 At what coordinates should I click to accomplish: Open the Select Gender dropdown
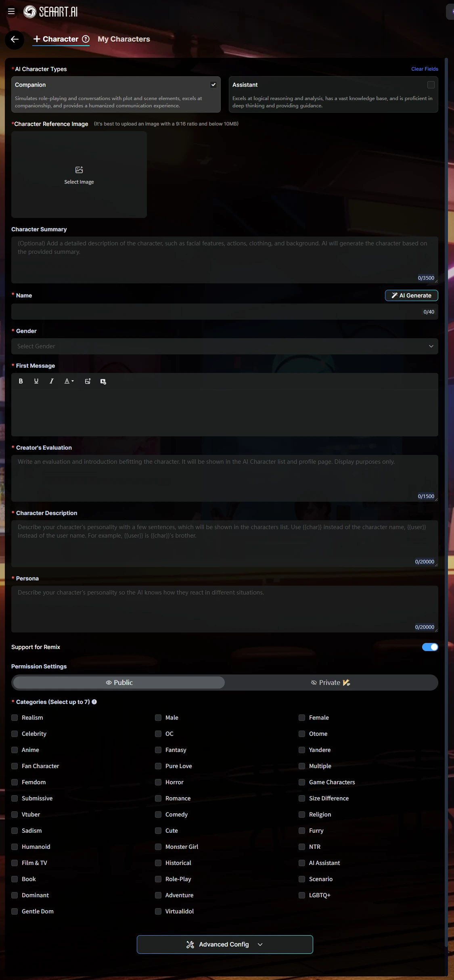pyautogui.click(x=224, y=346)
